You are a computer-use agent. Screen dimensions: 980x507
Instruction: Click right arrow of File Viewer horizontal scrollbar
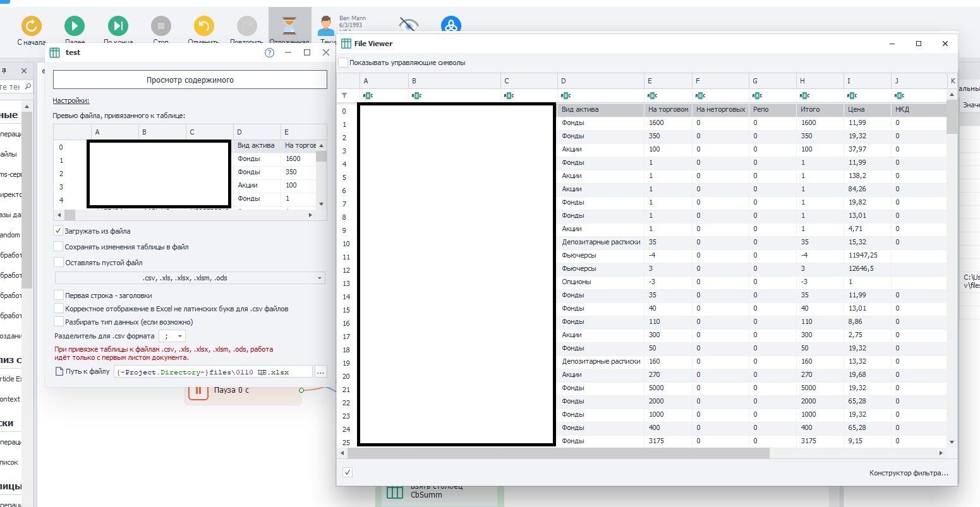941,453
